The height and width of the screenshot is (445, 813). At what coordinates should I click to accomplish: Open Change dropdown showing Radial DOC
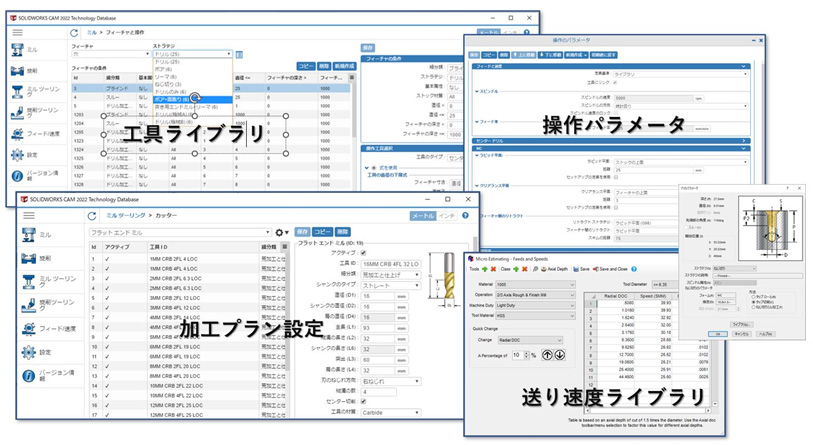[530, 340]
